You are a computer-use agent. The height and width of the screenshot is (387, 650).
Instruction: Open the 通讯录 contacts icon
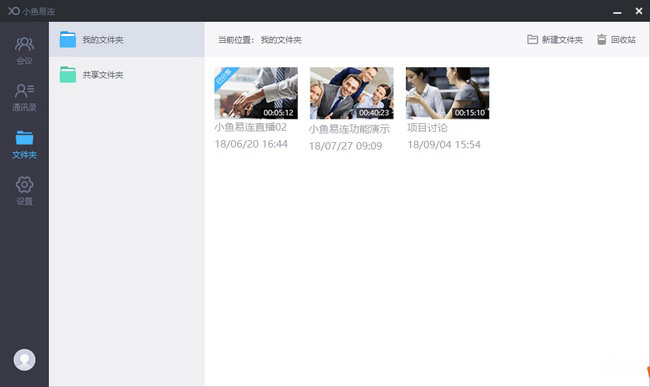click(24, 90)
